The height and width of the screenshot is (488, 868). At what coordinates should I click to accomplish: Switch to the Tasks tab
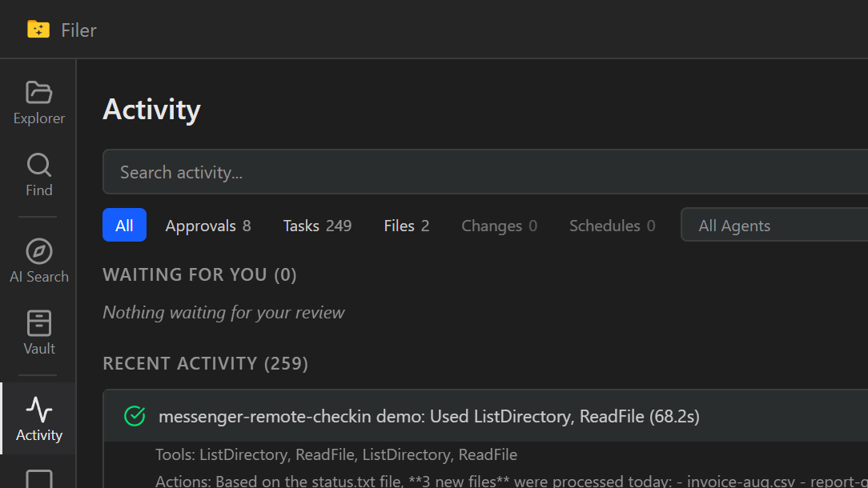point(317,226)
